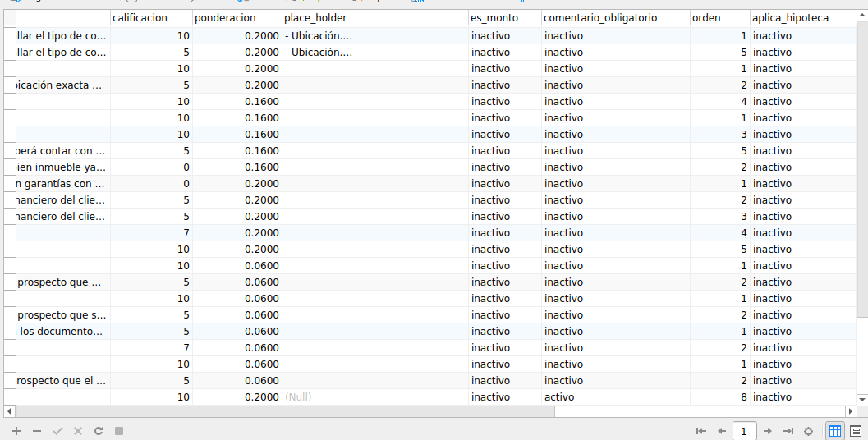Go to the first page of records

(701, 431)
